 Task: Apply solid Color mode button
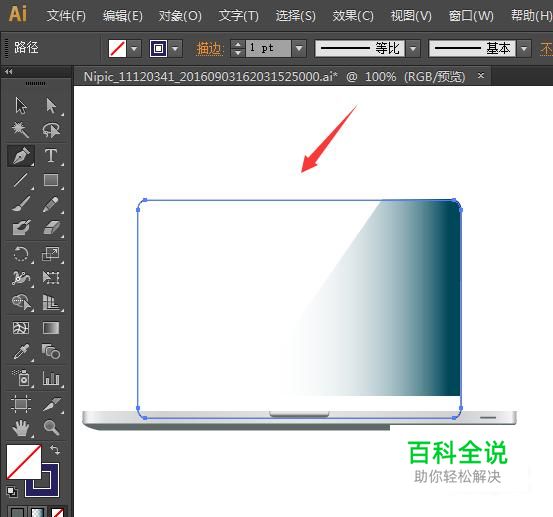coord(17,512)
